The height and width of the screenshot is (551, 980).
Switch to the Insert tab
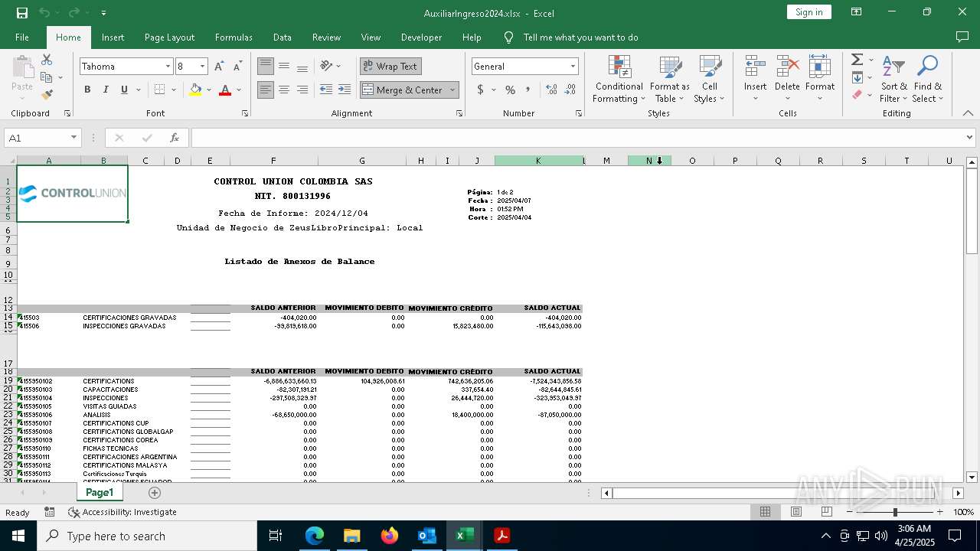[113, 37]
